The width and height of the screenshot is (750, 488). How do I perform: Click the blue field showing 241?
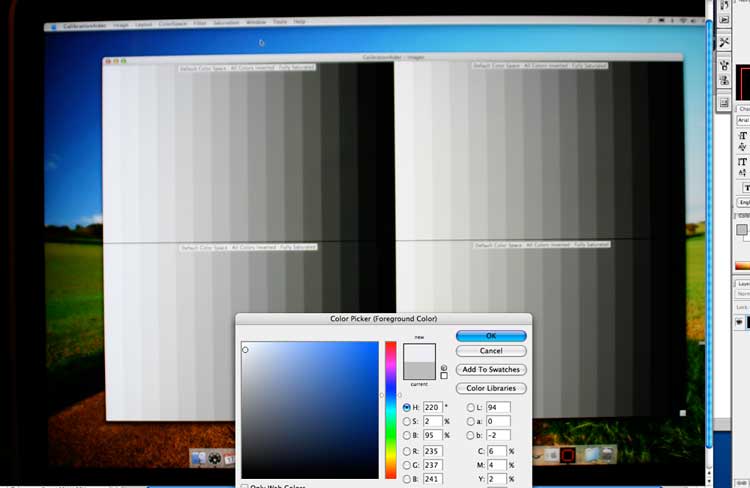point(432,479)
